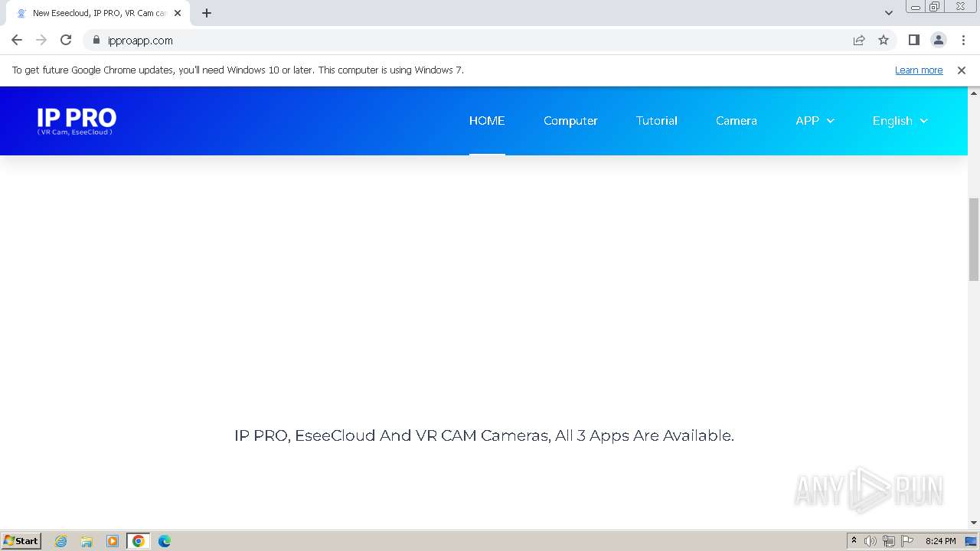Viewport: 980px width, 551px height.
Task: Click the IP PRO logo
Action: [x=77, y=121]
